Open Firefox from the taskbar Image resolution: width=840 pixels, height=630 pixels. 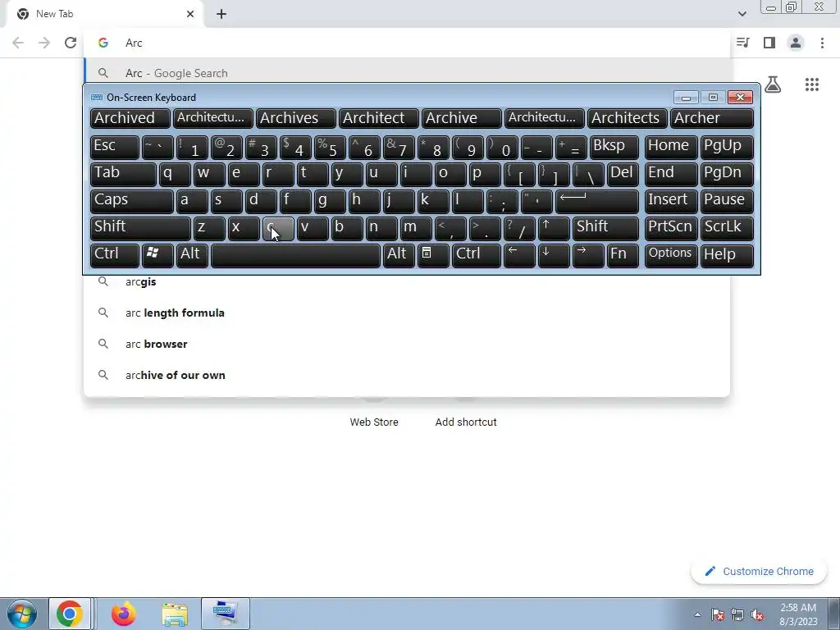click(124, 614)
